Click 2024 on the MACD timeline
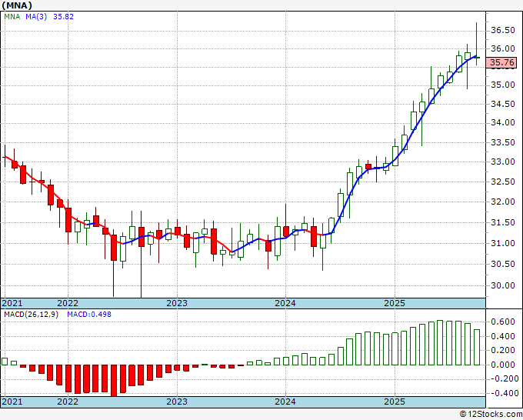Image resolution: width=523 pixels, height=420 pixels. point(285,402)
